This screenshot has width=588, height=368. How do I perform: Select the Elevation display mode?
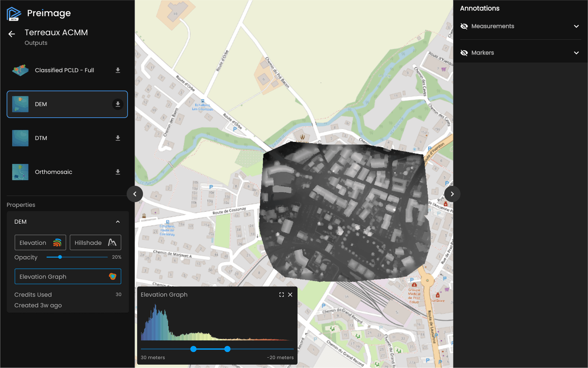40,243
